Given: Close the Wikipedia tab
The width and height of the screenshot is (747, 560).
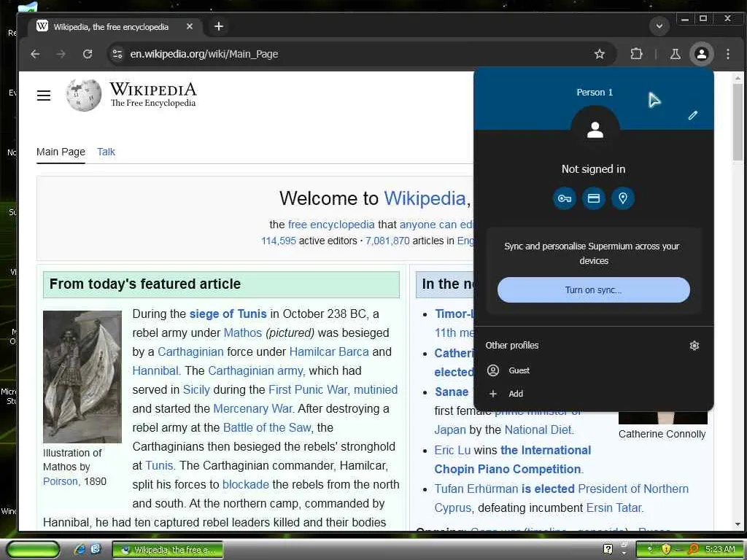Looking at the screenshot, I should [x=190, y=27].
